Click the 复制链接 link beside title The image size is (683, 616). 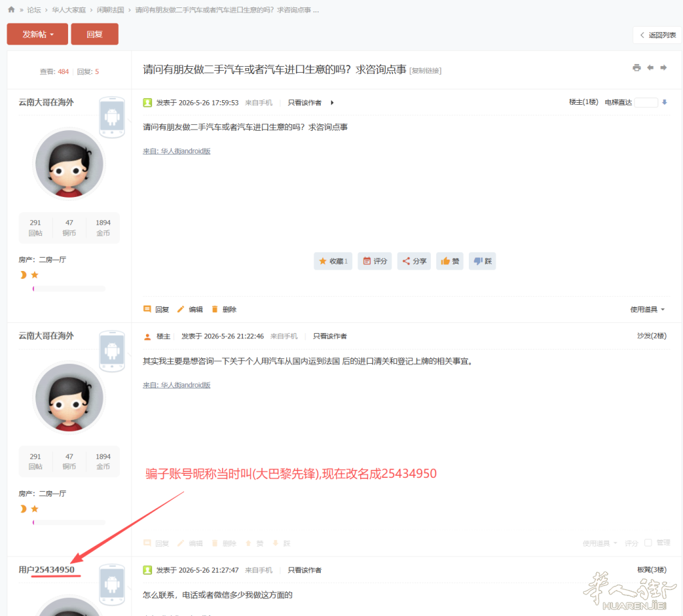[425, 71]
